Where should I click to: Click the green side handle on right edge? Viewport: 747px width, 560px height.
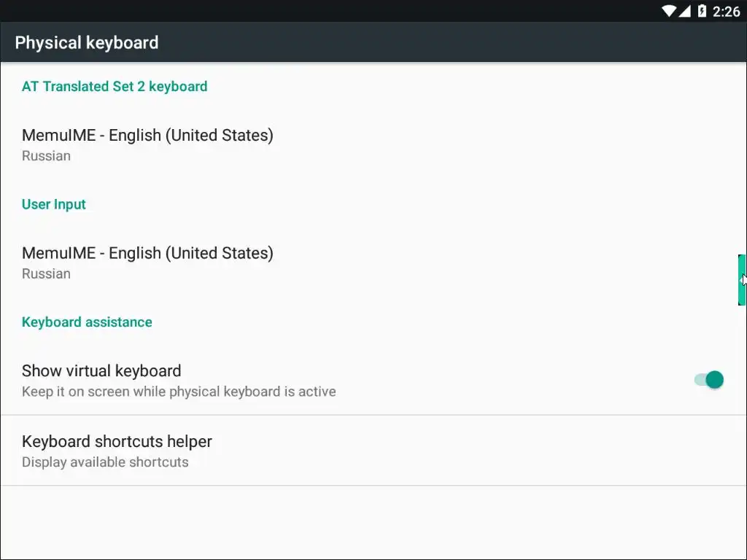(x=741, y=279)
